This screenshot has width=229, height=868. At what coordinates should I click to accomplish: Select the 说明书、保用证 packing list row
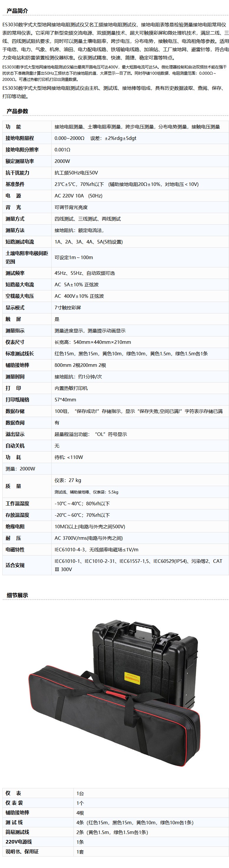coord(115,851)
